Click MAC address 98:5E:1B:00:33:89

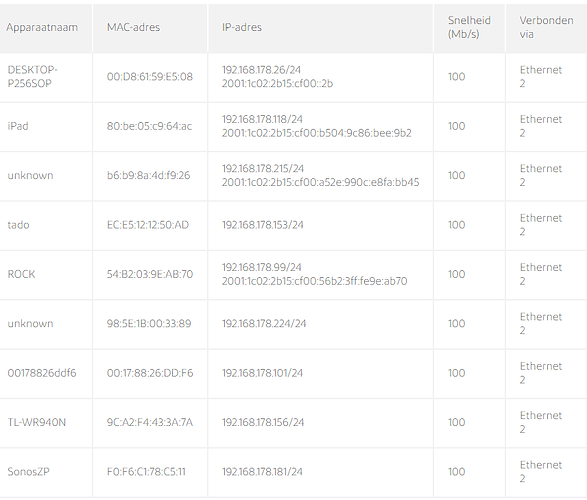tap(149, 324)
